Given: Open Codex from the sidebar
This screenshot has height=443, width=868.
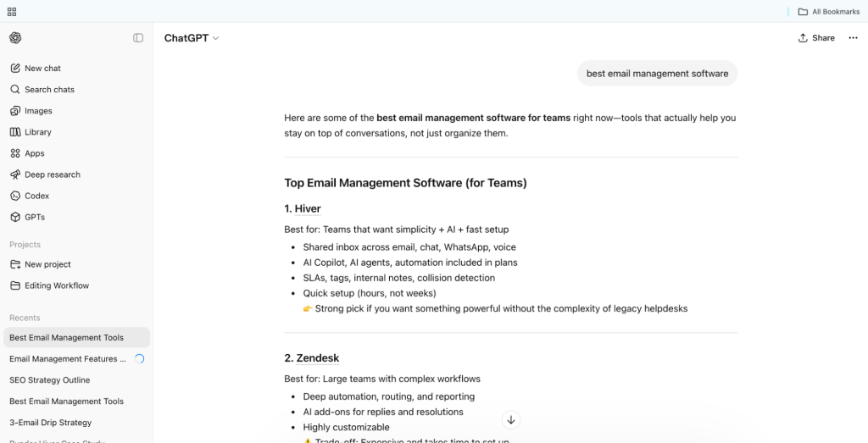Looking at the screenshot, I should 76,196.
